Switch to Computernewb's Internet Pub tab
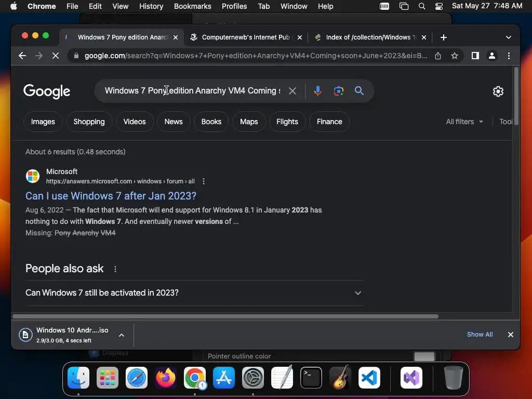The width and height of the screenshot is (532, 399). tap(245, 37)
